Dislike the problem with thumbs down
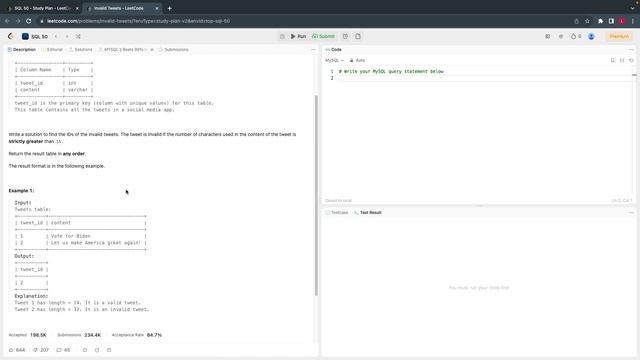Screen dimensions: 640x360 click(41, 350)
